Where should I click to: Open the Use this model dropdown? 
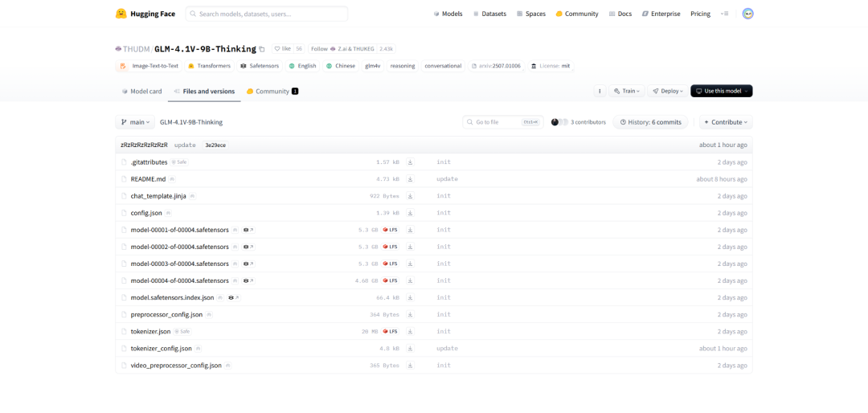(721, 91)
